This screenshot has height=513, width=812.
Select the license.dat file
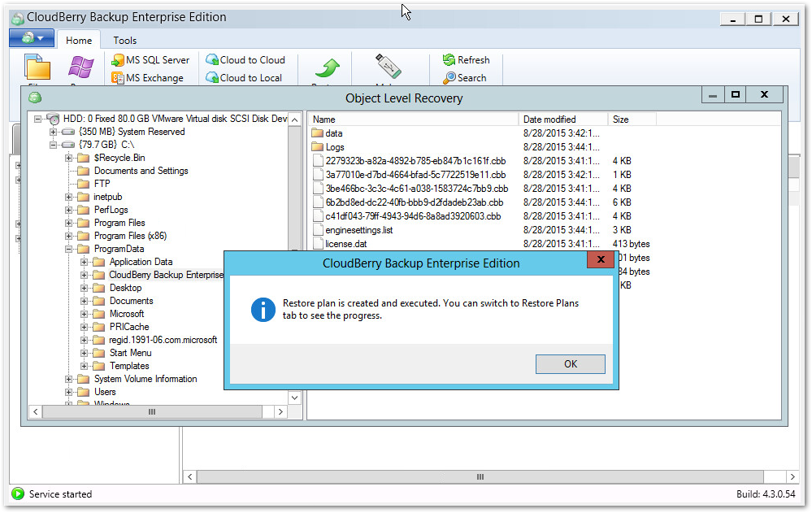coord(346,244)
